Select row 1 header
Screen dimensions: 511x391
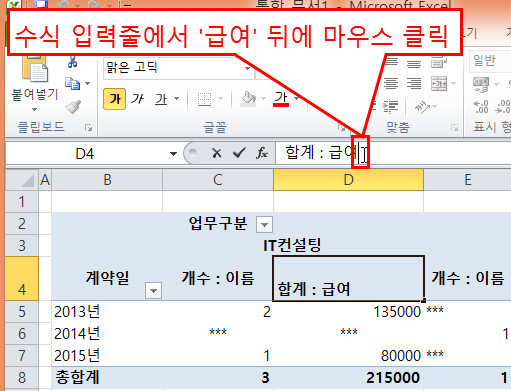[x=22, y=201]
